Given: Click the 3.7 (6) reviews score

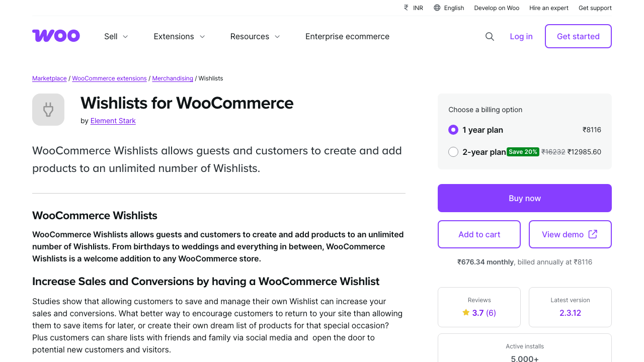Looking at the screenshot, I should (x=483, y=312).
